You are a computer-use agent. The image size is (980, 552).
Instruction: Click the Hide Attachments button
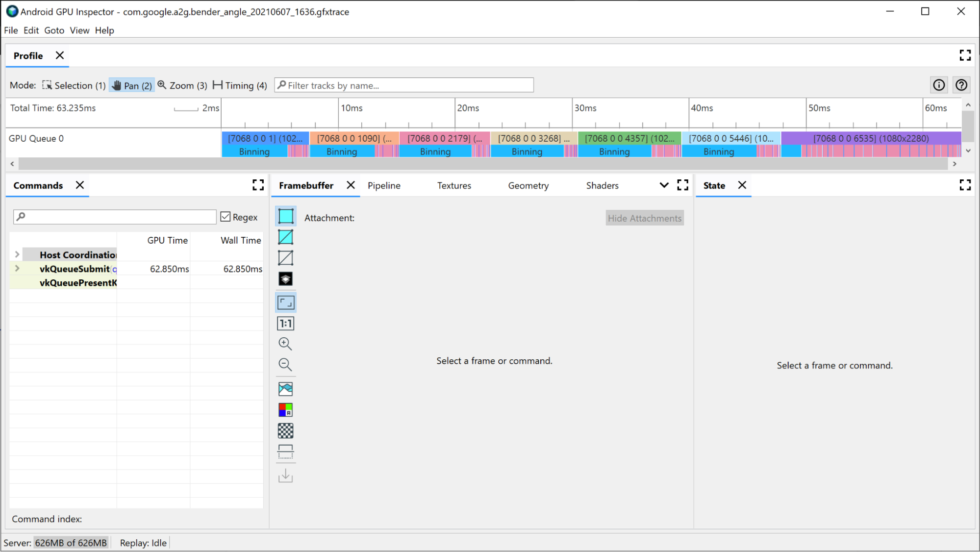tap(644, 218)
